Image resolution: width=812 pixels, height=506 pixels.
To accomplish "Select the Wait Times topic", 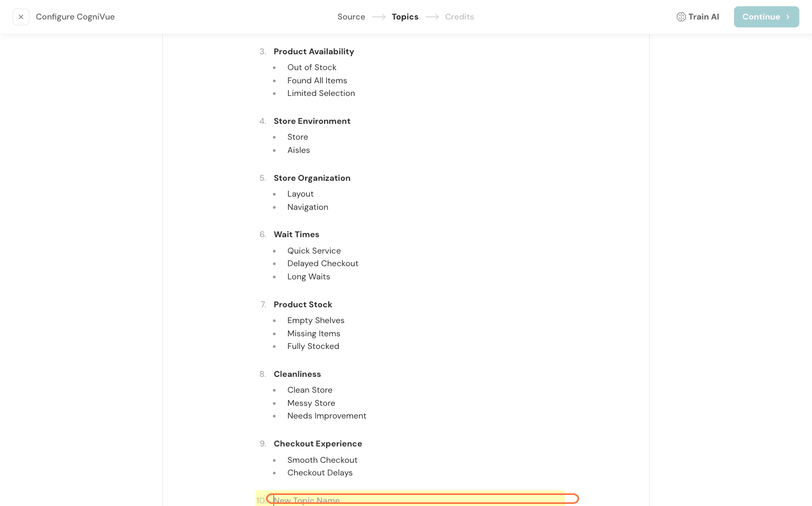I will pyautogui.click(x=296, y=235).
